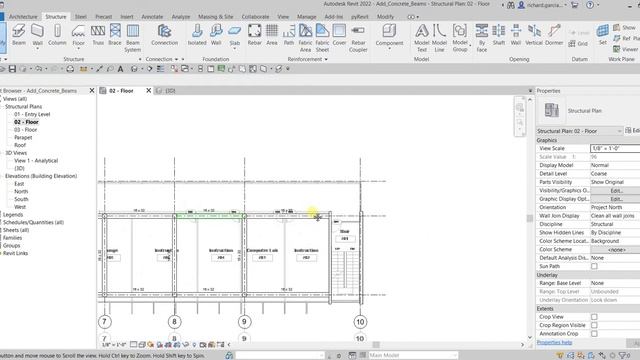Screen dimensions: 640x360
Task: Open the Main Model design option dropdown
Action: 413,355
